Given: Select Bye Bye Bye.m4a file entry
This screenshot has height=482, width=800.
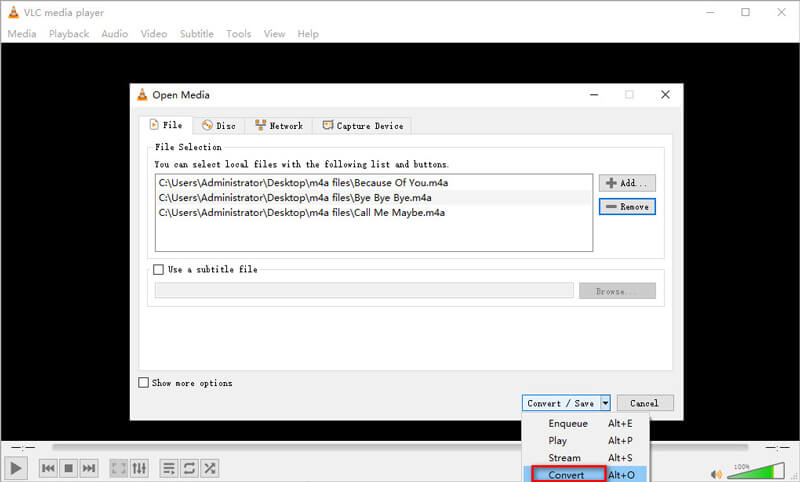Looking at the screenshot, I should 373,197.
